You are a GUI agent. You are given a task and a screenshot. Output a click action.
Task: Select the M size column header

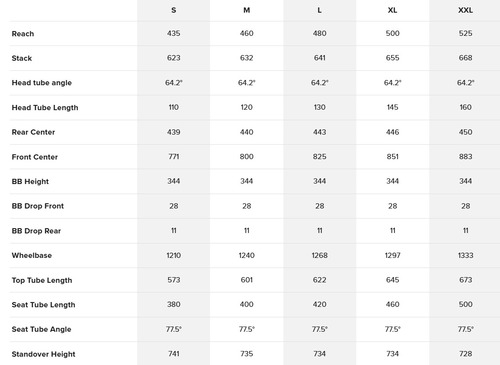point(247,10)
